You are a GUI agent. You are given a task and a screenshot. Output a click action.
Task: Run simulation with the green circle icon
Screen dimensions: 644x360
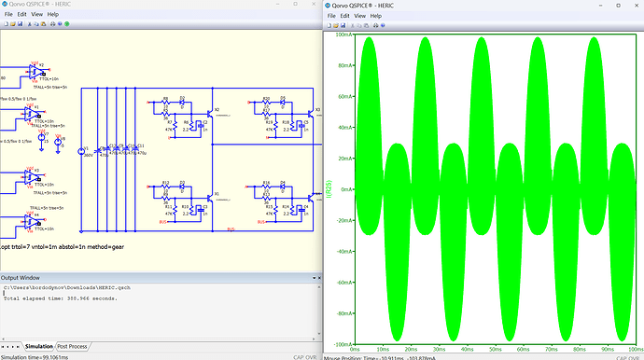67,24
